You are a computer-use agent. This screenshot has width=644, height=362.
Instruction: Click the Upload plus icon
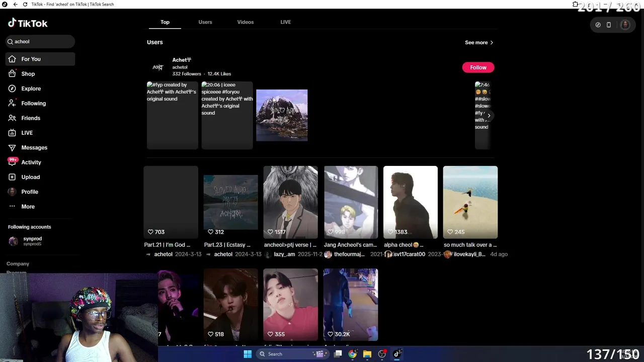[12, 177]
